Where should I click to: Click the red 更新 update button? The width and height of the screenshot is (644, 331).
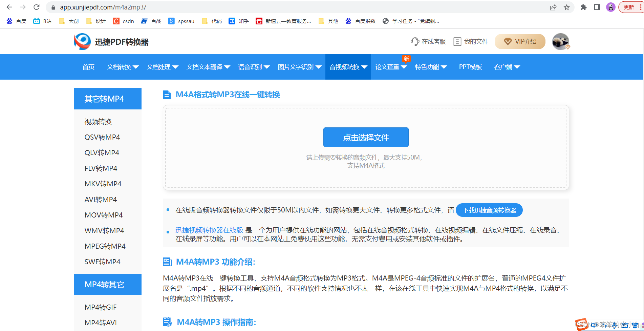630,7
